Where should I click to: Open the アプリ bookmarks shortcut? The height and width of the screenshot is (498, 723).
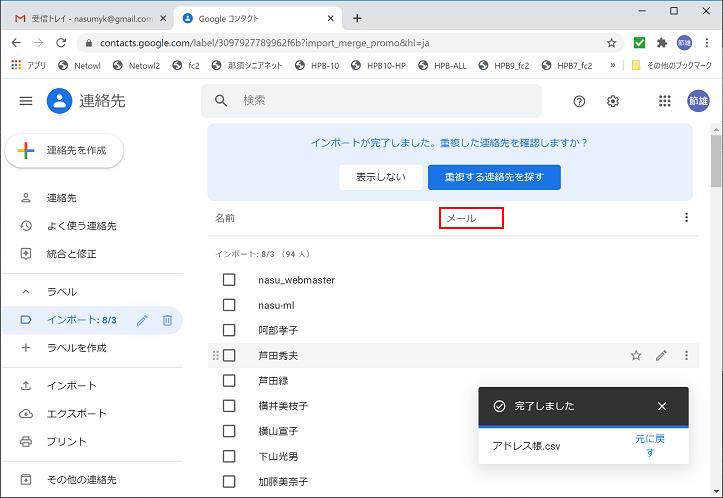point(29,65)
